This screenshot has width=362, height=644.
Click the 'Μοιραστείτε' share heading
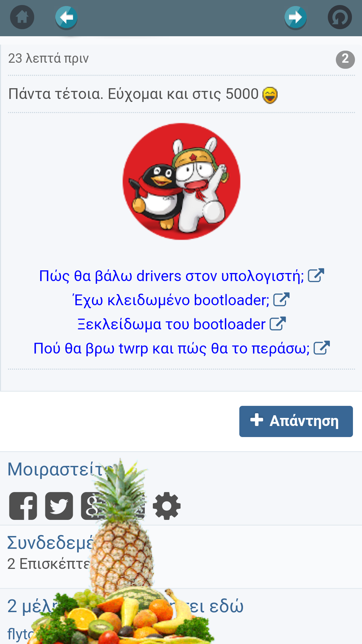[60, 469]
